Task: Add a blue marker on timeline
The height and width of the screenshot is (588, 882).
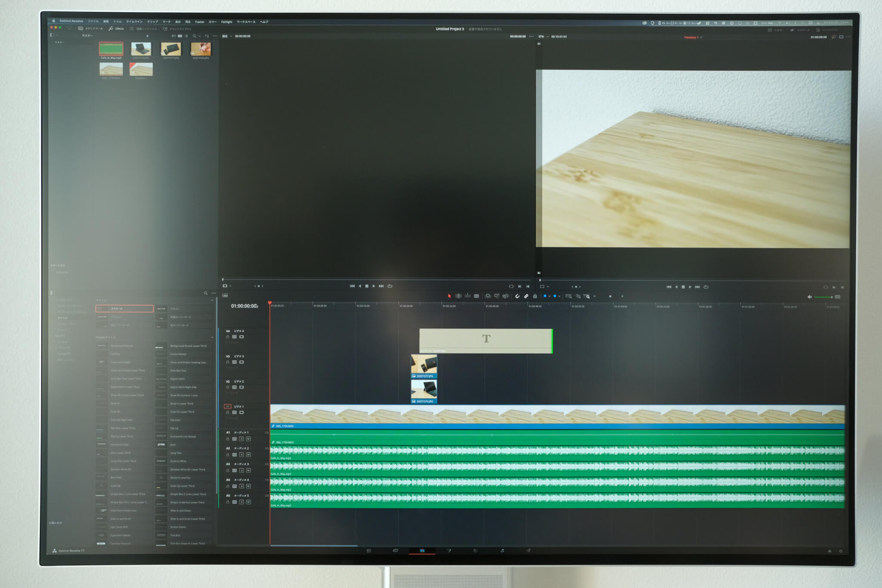Action: click(x=555, y=296)
